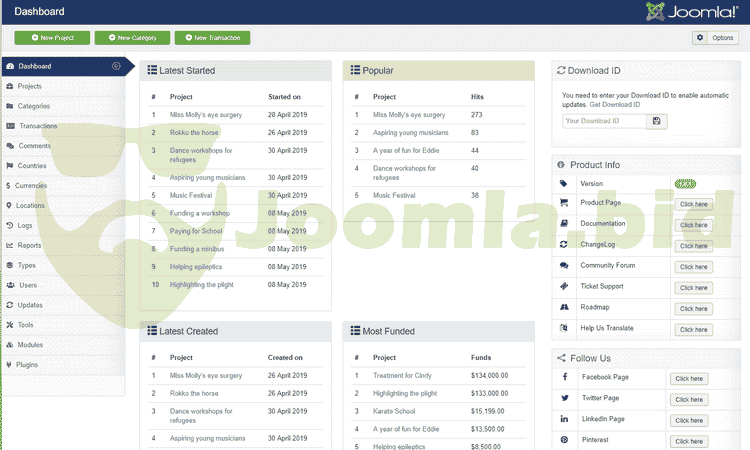Click the save icon next to Download ID field
The image size is (750, 450).
(x=656, y=121)
